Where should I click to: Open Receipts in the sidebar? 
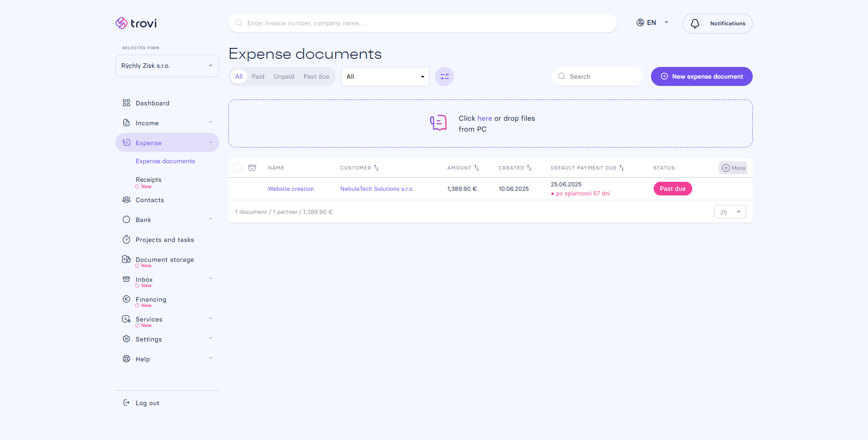pyautogui.click(x=148, y=180)
